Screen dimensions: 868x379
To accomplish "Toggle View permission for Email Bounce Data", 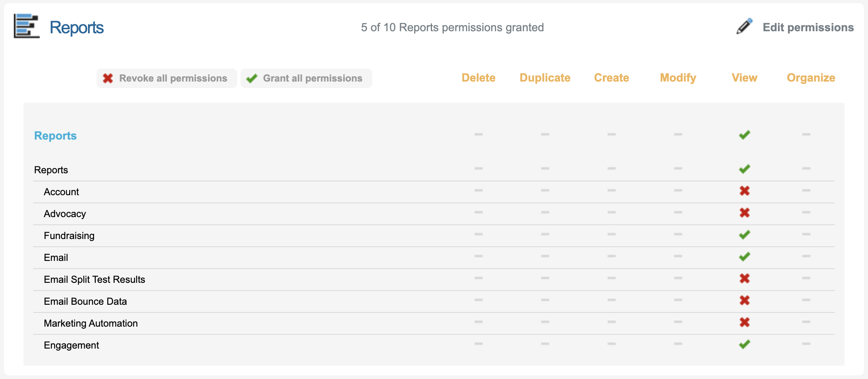I will [x=744, y=300].
